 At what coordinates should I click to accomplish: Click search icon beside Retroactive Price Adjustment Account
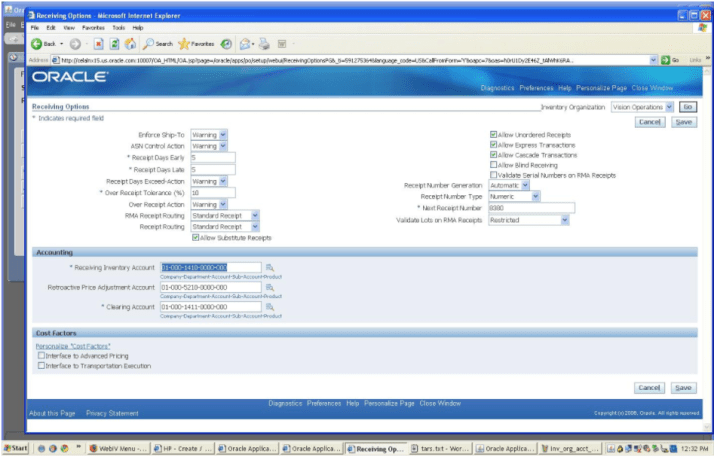(269, 287)
